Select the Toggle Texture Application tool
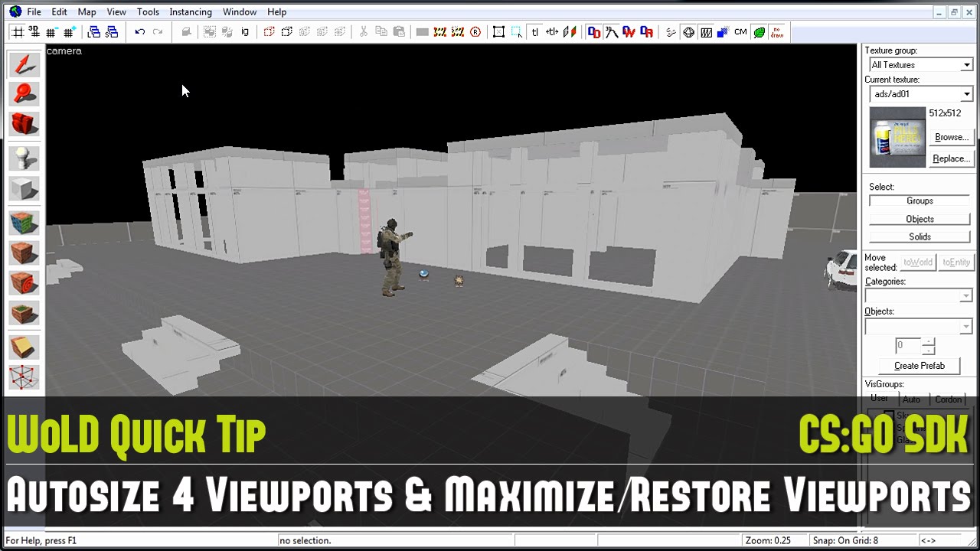980x551 pixels. pyautogui.click(x=24, y=223)
